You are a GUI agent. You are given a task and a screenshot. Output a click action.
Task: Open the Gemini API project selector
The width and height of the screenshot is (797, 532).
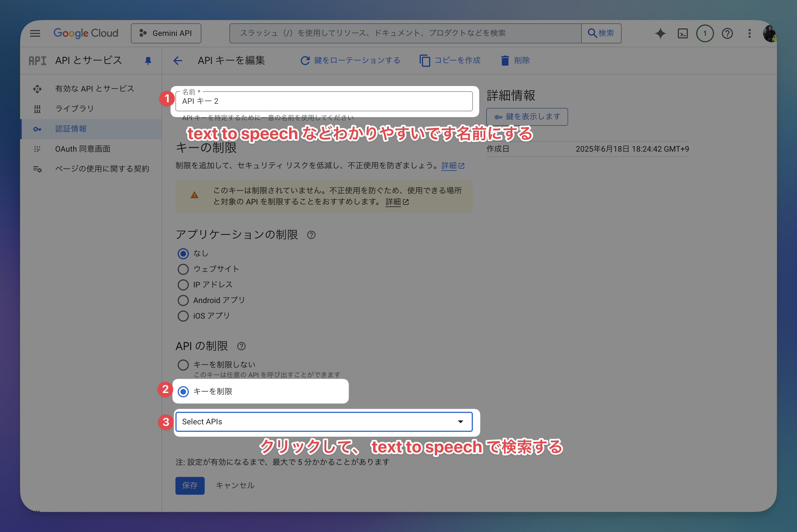click(x=166, y=33)
